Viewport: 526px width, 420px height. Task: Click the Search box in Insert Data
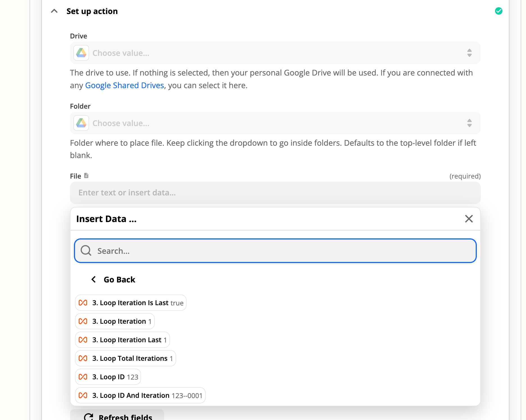pos(275,251)
